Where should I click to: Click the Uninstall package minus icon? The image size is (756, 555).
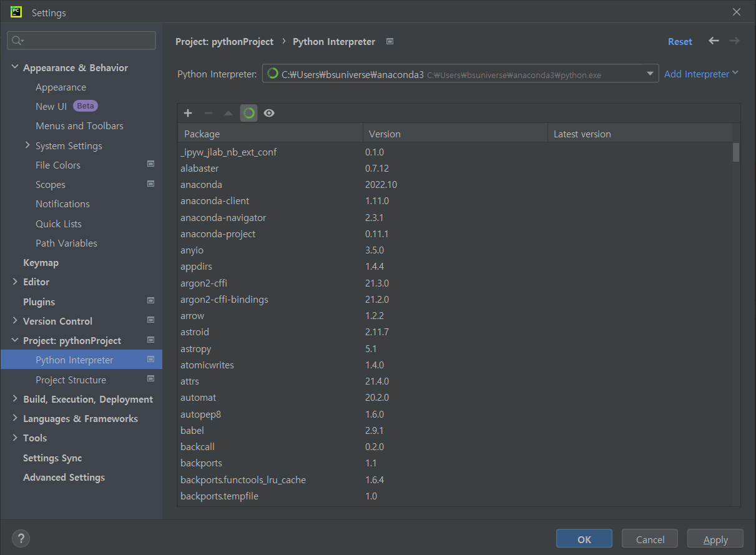[209, 113]
